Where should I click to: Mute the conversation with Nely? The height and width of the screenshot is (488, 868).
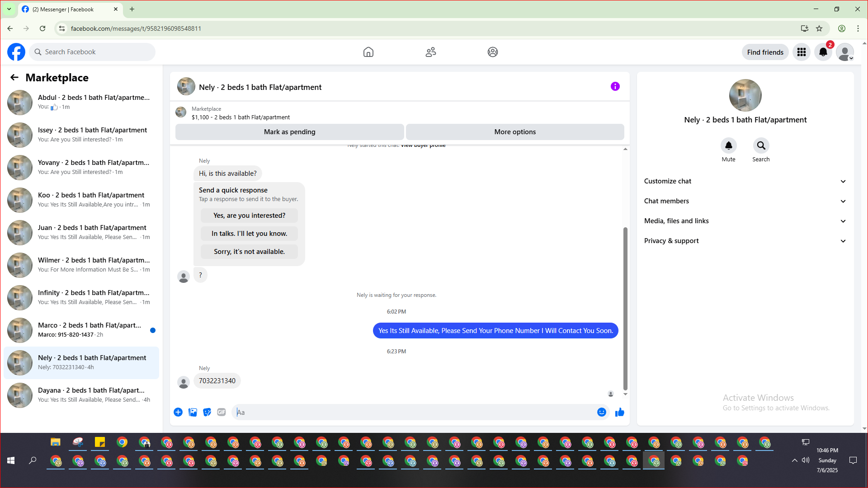(x=728, y=145)
